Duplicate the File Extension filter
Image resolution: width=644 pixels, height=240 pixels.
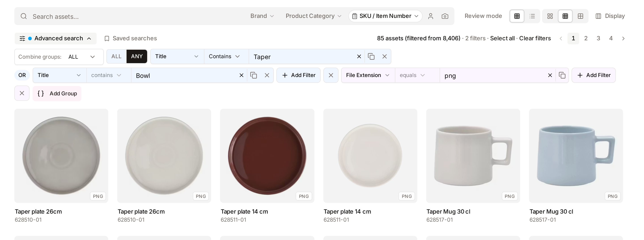pos(562,75)
